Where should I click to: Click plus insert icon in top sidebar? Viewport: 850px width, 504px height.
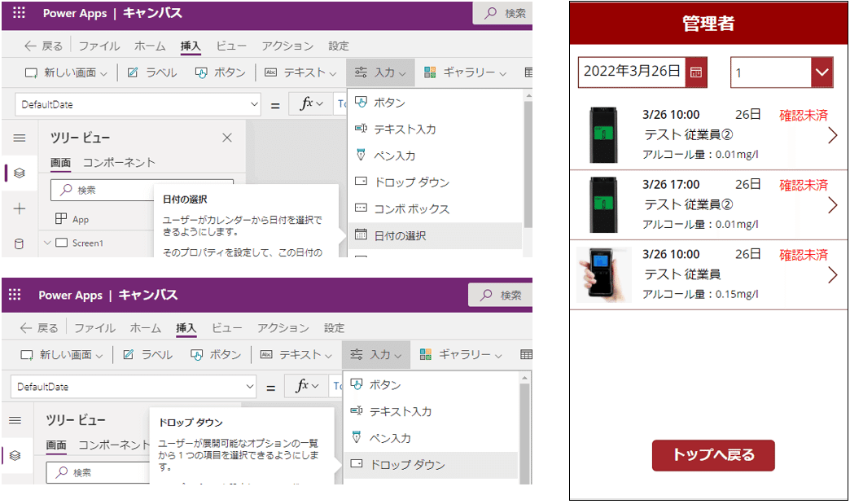click(20, 208)
